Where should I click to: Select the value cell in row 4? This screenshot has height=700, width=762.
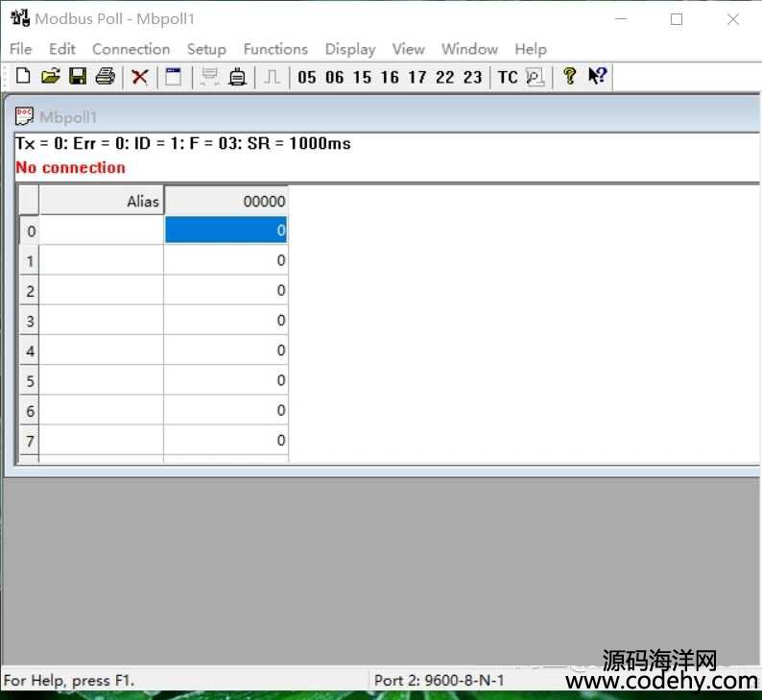coord(226,350)
